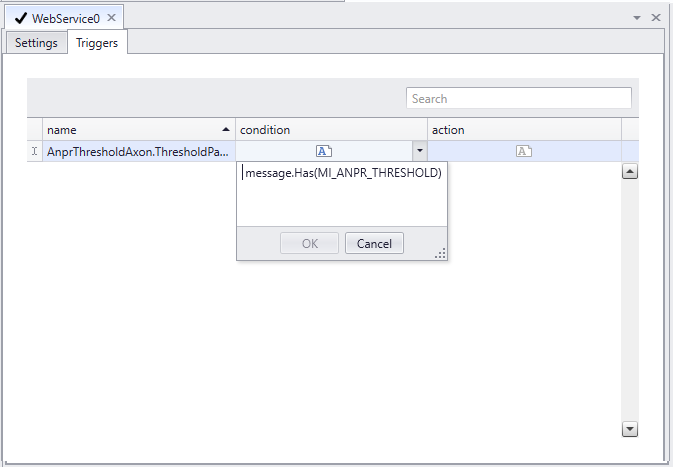Click in the message.Has(MI_ANPR_THRESHOLD) text area
This screenshot has width=673, height=467.
342,194
